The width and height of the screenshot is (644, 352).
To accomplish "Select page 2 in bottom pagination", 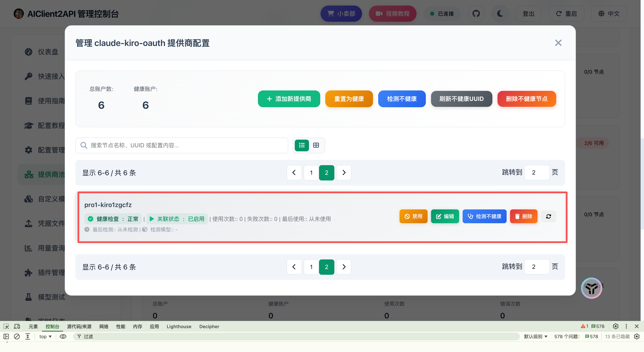I will (x=326, y=267).
